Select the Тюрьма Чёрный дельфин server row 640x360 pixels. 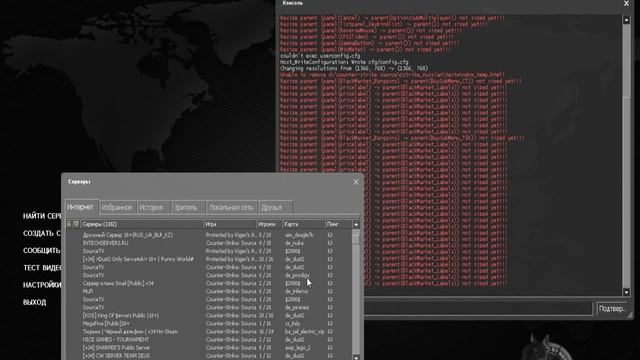[x=209, y=332]
